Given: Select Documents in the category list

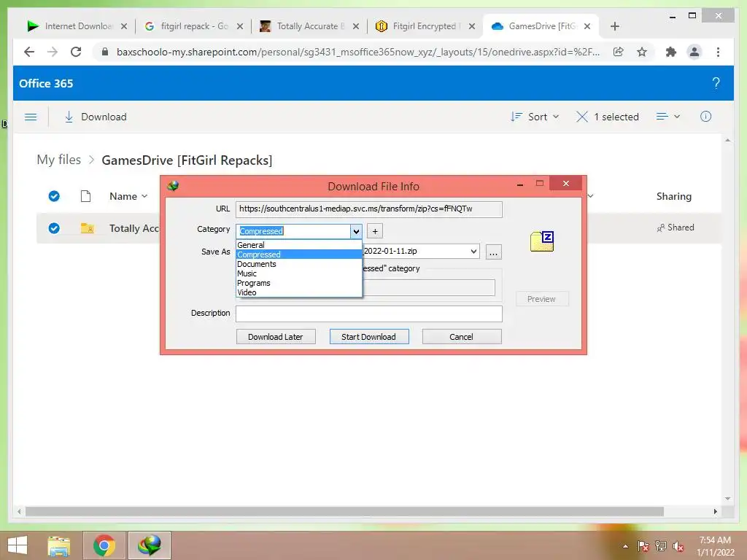Looking at the screenshot, I should tap(298, 264).
